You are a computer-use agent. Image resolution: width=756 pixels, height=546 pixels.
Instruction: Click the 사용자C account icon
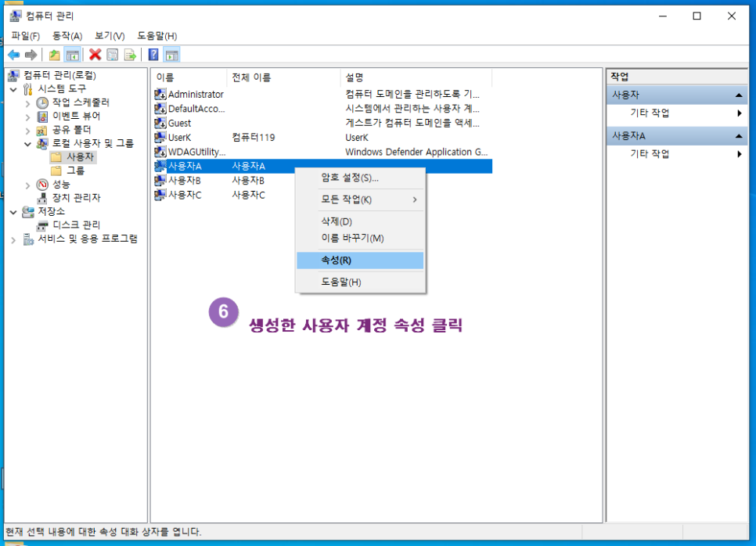point(160,195)
